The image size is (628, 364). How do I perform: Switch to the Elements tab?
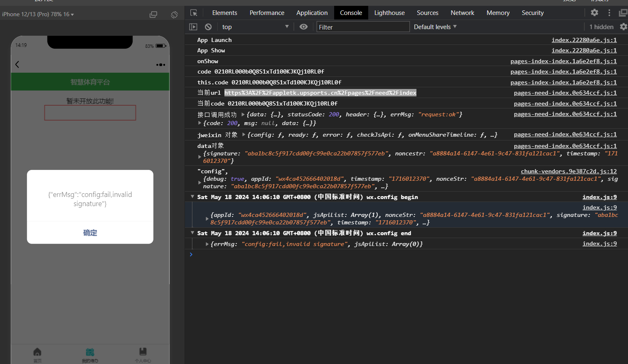[224, 13]
